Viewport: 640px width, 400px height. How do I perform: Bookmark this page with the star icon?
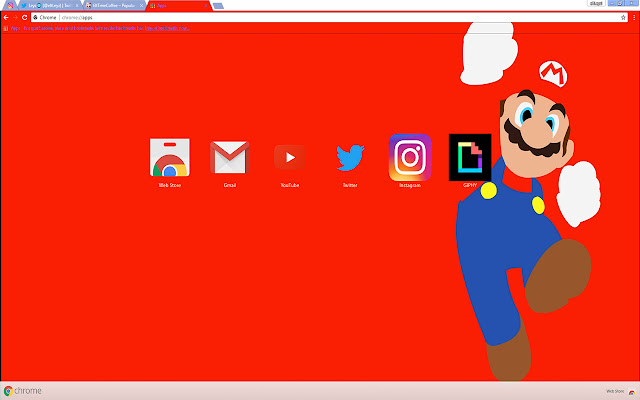pyautogui.click(x=623, y=18)
